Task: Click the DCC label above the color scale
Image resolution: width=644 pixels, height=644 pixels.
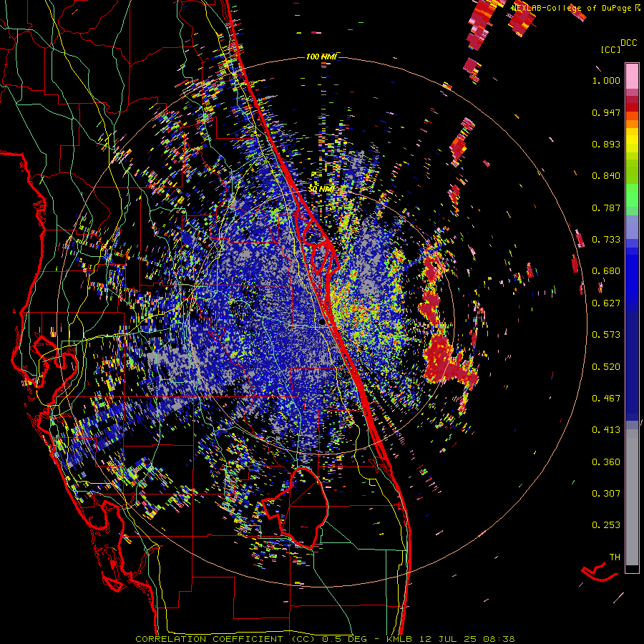Action: pos(629,43)
